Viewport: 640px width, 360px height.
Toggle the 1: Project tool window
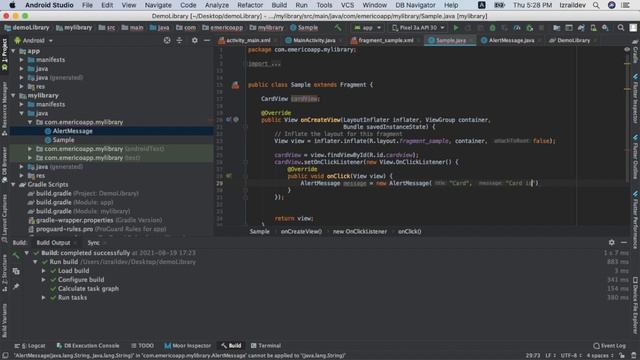[4, 54]
